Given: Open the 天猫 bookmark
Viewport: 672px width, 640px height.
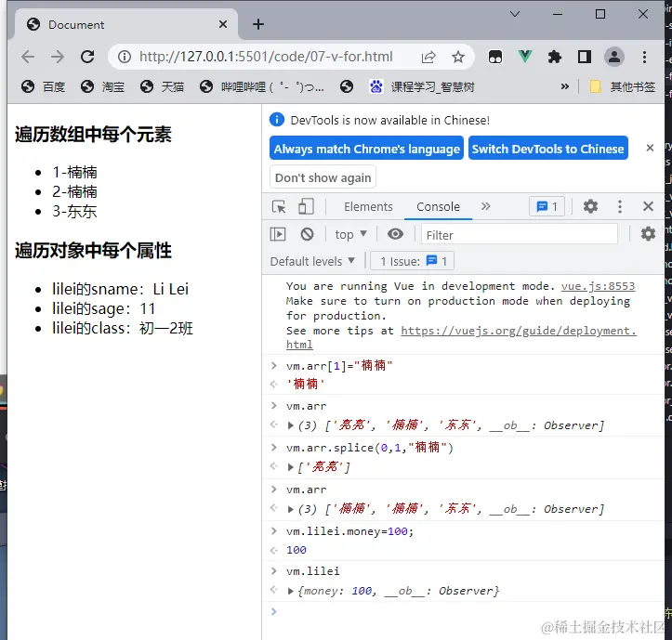Looking at the screenshot, I should click(162, 87).
